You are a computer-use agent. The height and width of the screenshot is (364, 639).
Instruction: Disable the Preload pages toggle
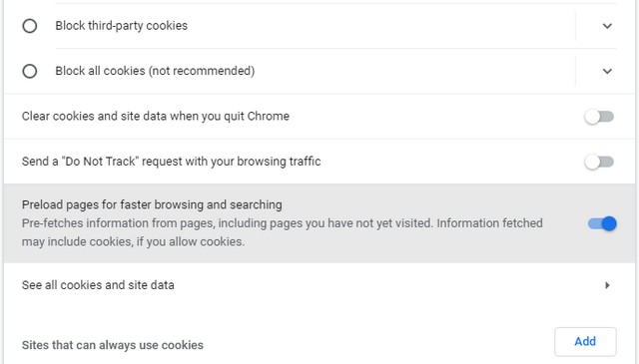(602, 223)
